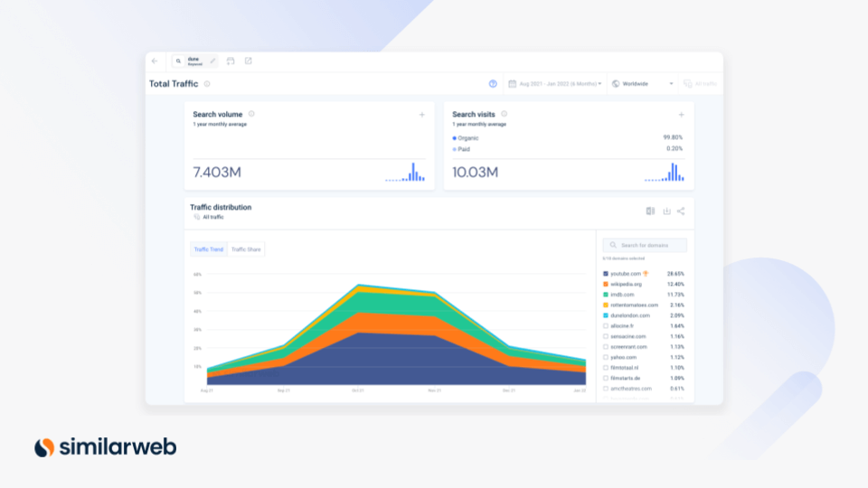Click the pencil icon to edit the dune keyword
This screenshot has height=488, width=868.
pyautogui.click(x=212, y=61)
